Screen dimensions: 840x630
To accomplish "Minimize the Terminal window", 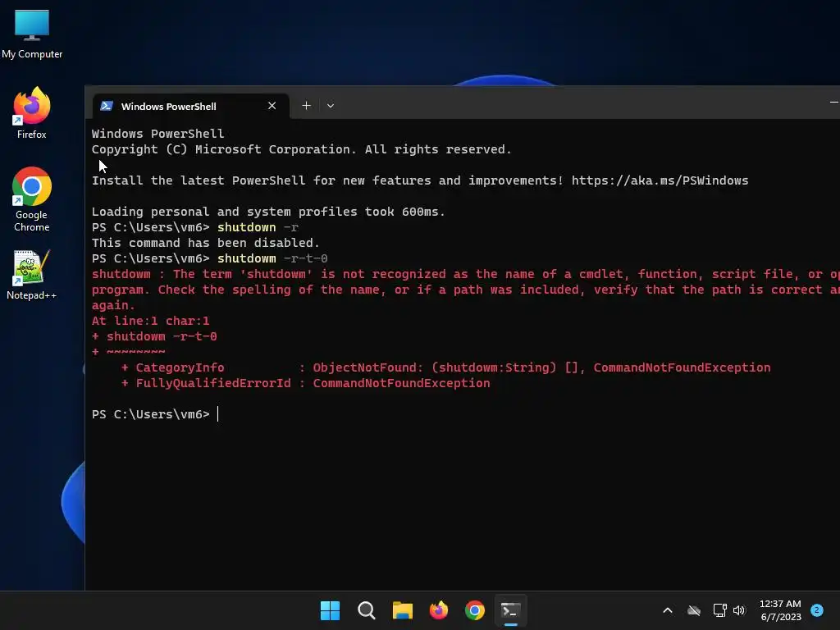I will (833, 102).
